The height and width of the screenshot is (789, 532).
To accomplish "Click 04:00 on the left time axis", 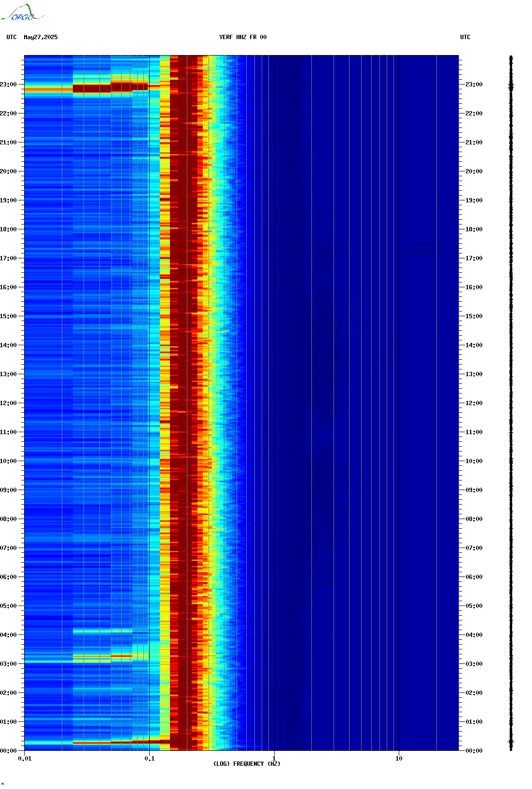I will coord(8,635).
